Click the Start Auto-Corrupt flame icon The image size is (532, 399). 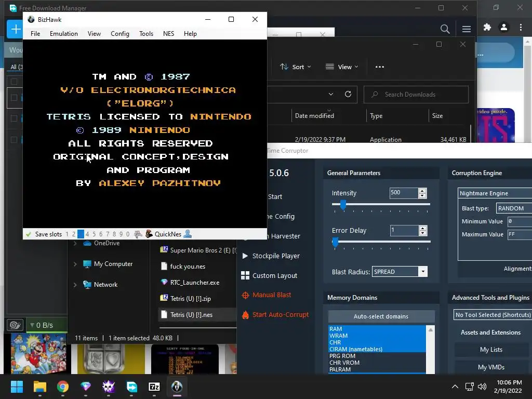point(245,315)
